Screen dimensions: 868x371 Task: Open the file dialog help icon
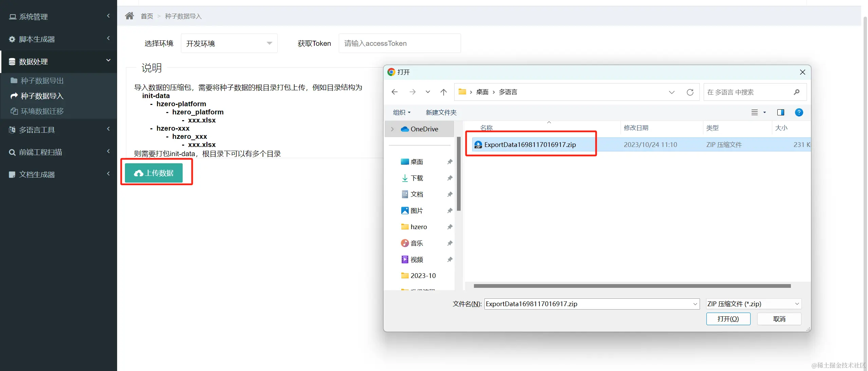(799, 112)
